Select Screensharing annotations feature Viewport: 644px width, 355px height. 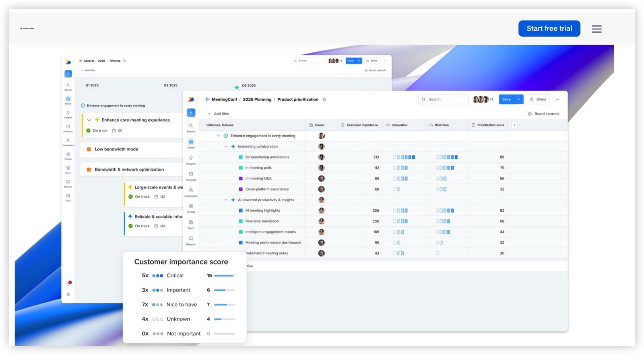point(267,157)
